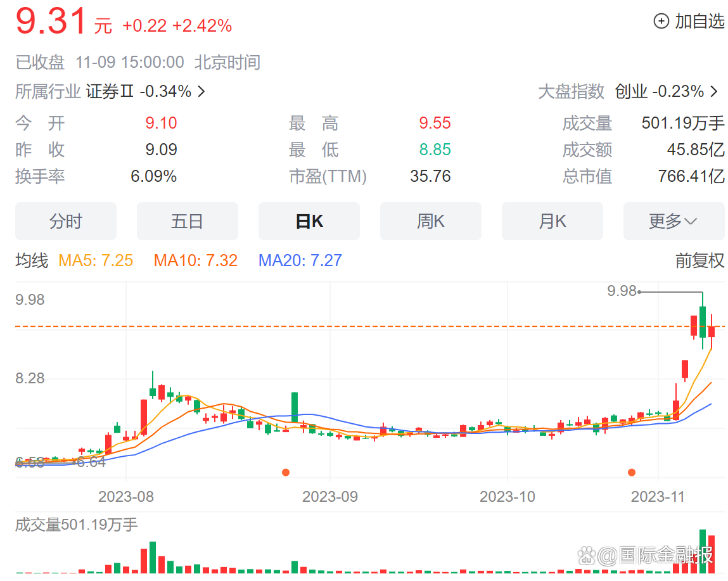Screen dimensions: 728x581
Task: Click the 日K daily chart button
Action: 309,220
